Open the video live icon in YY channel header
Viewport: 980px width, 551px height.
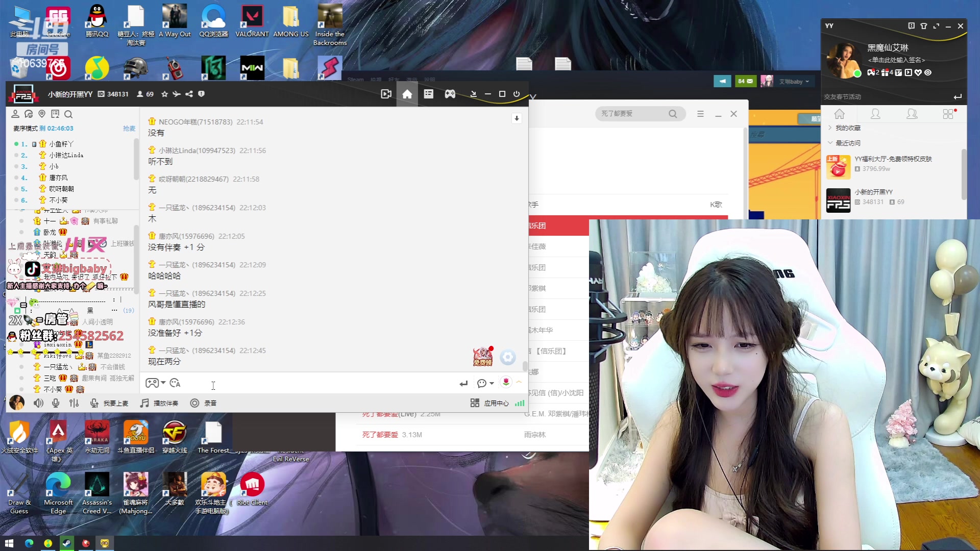click(386, 94)
